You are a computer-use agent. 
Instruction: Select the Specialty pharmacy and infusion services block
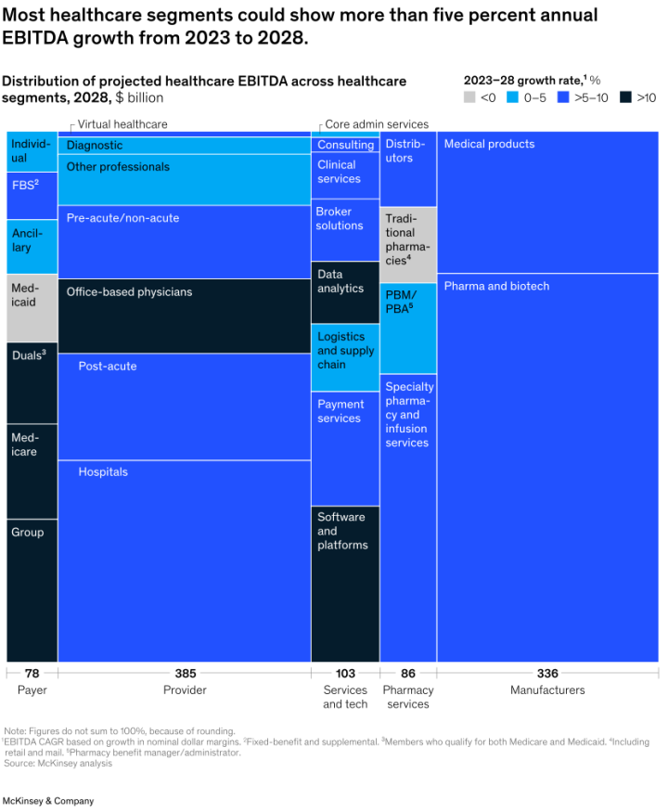click(408, 518)
